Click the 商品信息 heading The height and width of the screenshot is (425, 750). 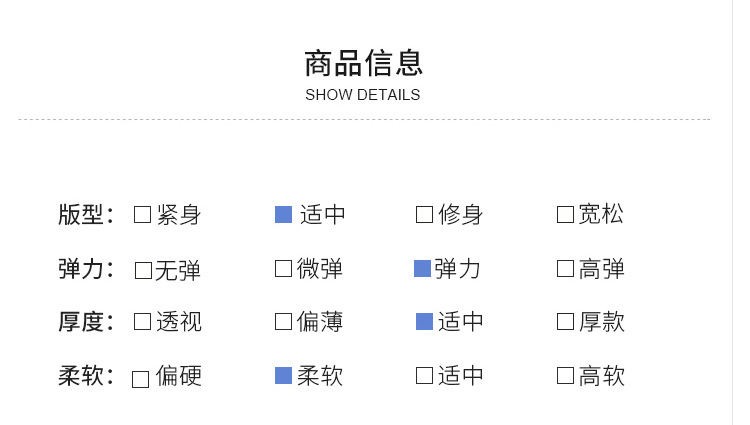point(363,62)
